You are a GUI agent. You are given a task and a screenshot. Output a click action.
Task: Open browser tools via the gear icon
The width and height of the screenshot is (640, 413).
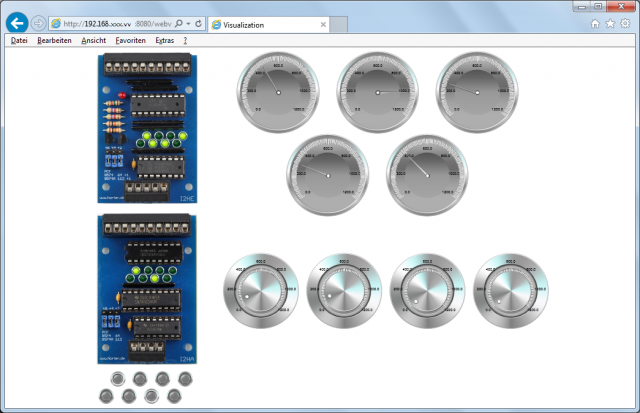(625, 22)
